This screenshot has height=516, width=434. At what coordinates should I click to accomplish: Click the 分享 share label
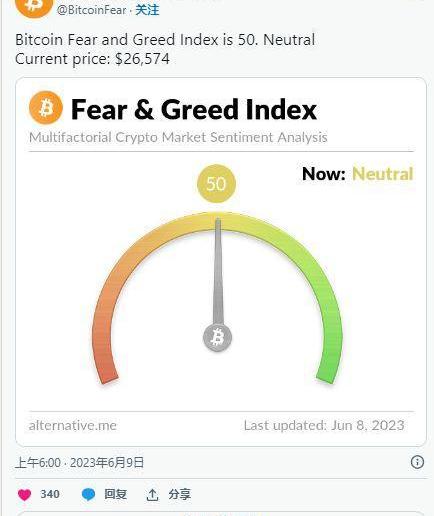pos(179,494)
